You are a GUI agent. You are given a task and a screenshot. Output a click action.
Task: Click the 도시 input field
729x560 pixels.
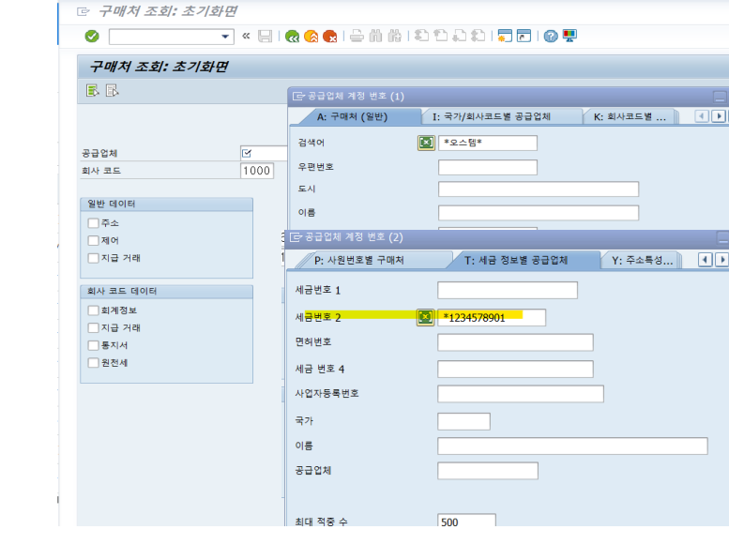pos(539,189)
